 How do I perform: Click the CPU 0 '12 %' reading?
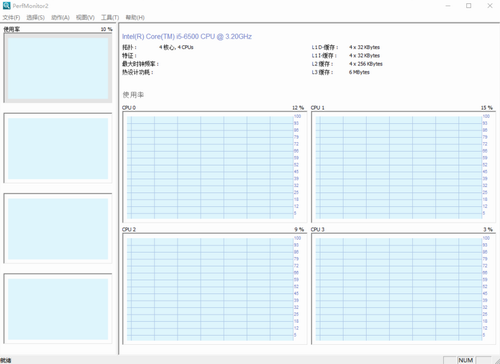click(x=298, y=108)
